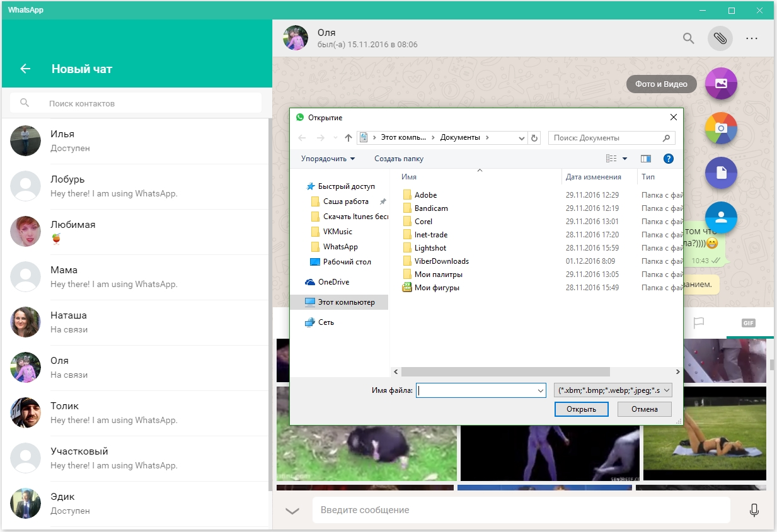Click the Up folder arrow in dialog
This screenshot has width=777, height=532.
pyautogui.click(x=348, y=138)
